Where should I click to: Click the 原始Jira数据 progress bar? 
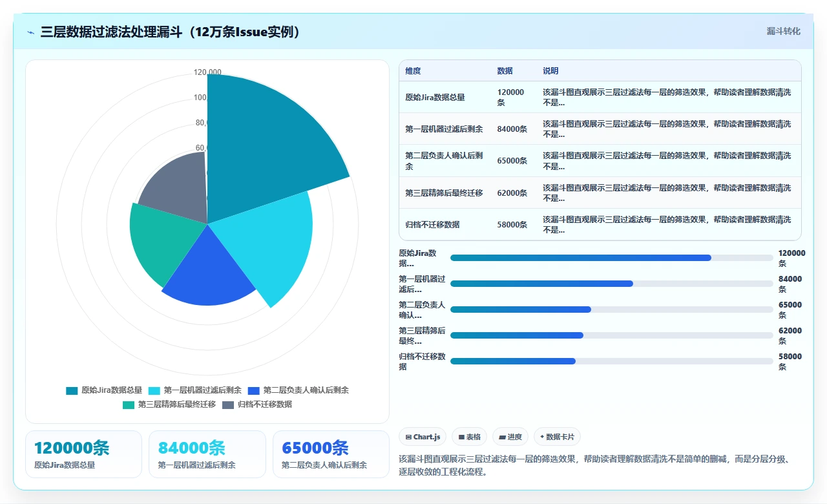tap(611, 258)
